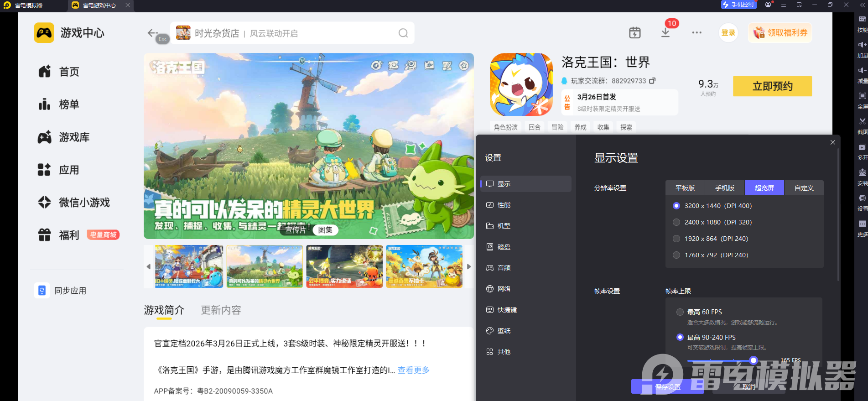Close the settings dialog with the X
This screenshot has width=868, height=401.
(833, 142)
